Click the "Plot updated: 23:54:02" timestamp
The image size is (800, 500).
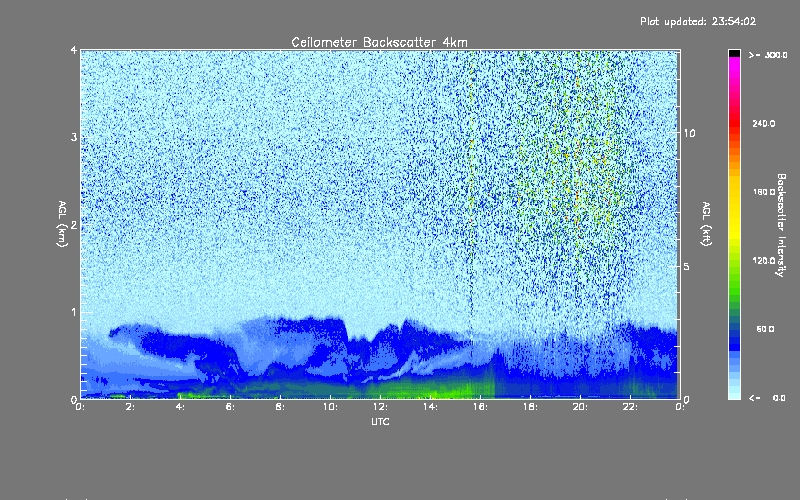point(698,21)
